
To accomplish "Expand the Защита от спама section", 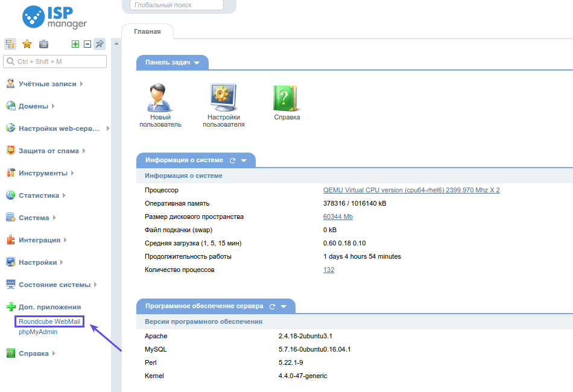I will [x=84, y=151].
